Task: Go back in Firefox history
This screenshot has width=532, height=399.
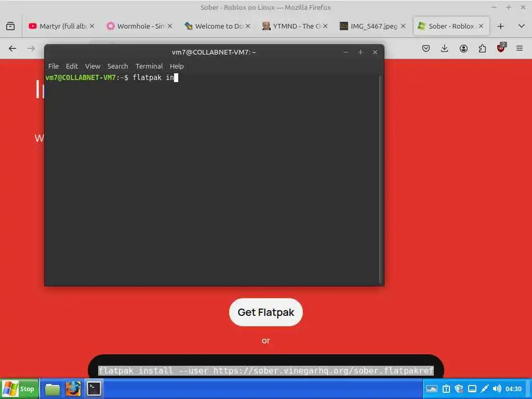Action: pos(12,48)
